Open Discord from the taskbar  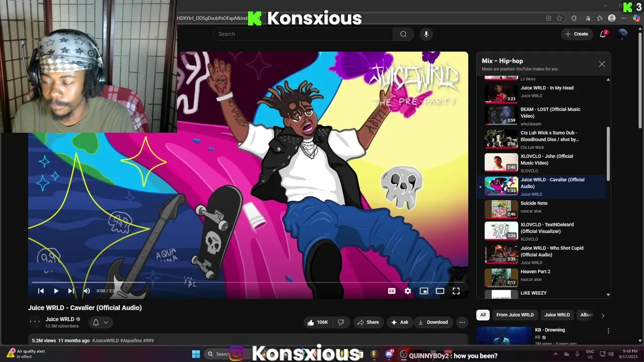point(388,354)
